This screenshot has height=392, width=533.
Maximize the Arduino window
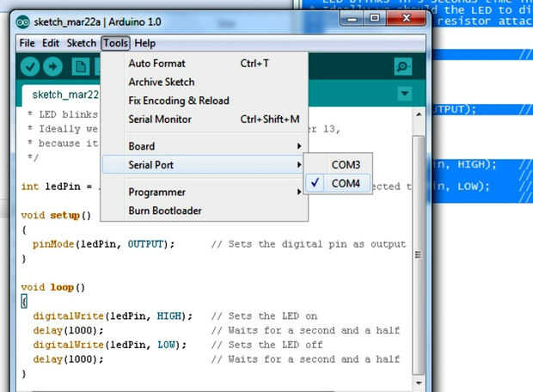375,18
